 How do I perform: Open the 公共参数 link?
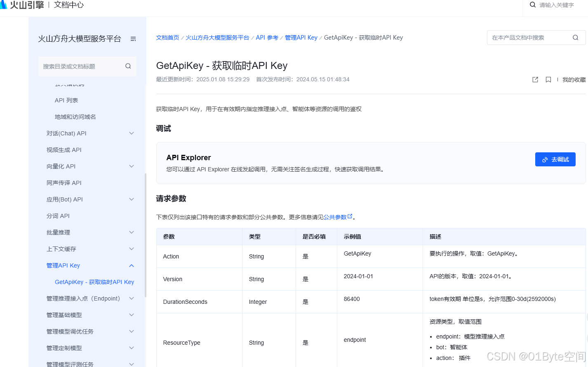click(x=335, y=217)
